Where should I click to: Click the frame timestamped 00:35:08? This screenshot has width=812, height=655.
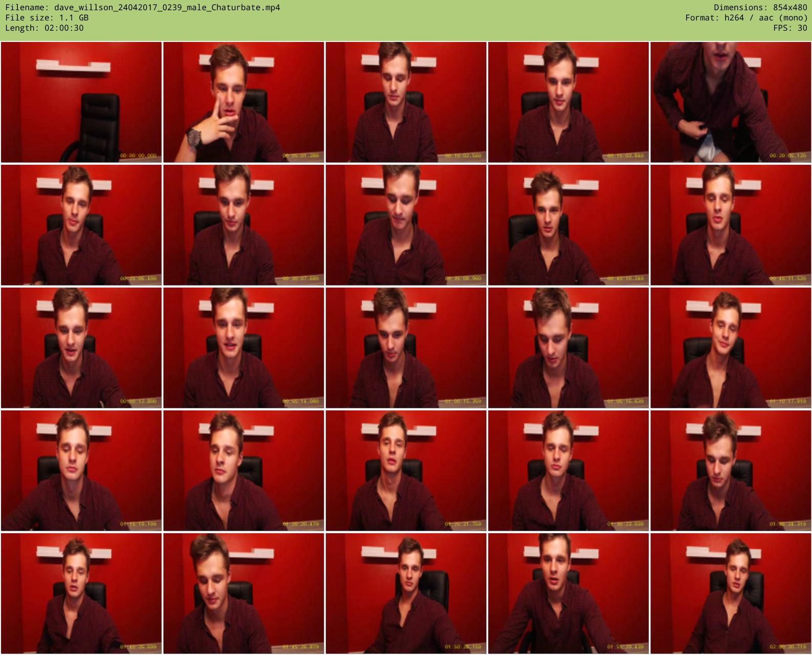tap(406, 225)
